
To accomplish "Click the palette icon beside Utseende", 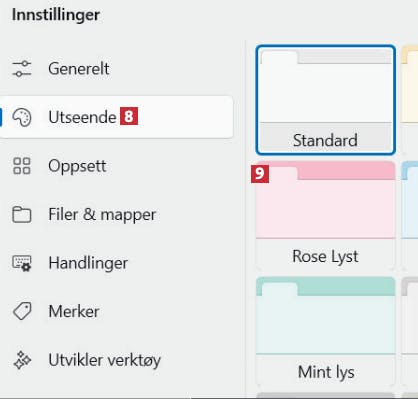I will pyautogui.click(x=22, y=117).
